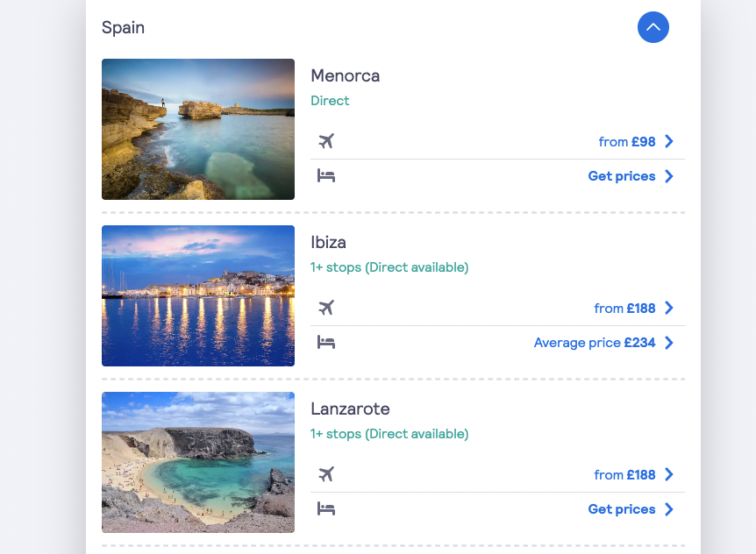Click the airplane icon for Lanzarote
This screenshot has height=554, width=756.
point(326,474)
